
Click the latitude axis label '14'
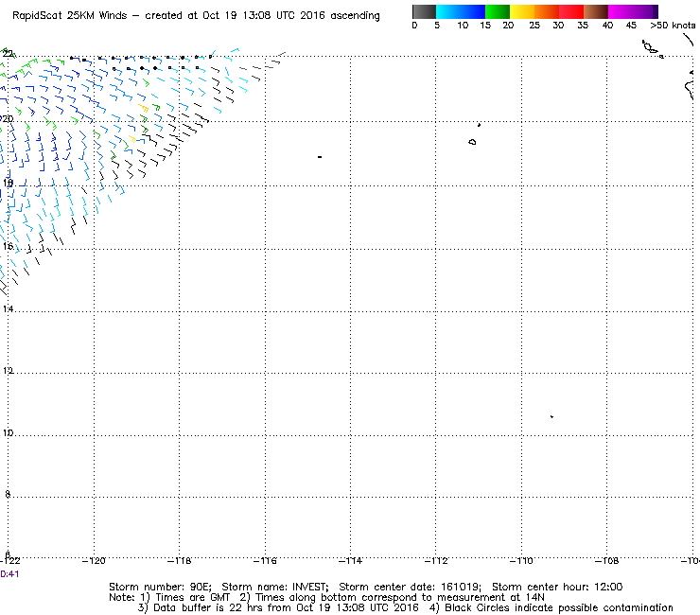click(8, 309)
